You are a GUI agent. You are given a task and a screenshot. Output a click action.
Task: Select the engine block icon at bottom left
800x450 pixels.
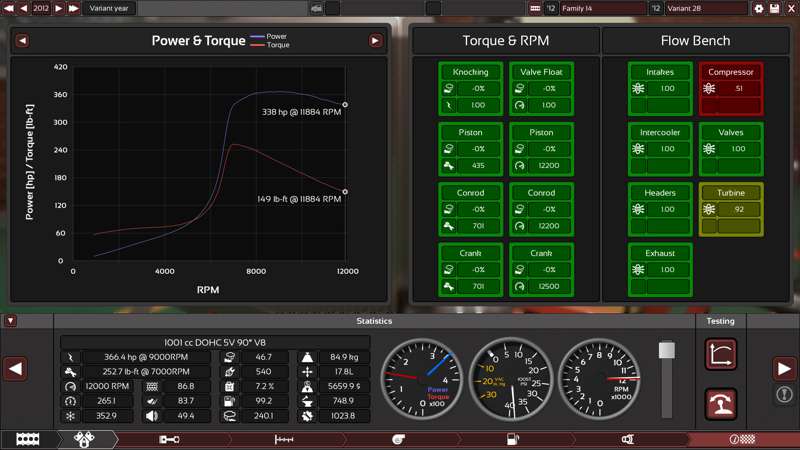(x=28, y=439)
